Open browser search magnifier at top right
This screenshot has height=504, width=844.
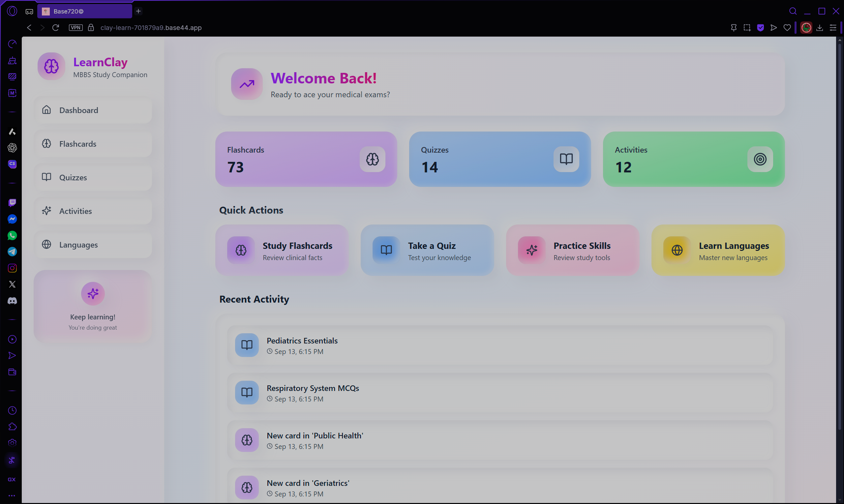click(793, 11)
